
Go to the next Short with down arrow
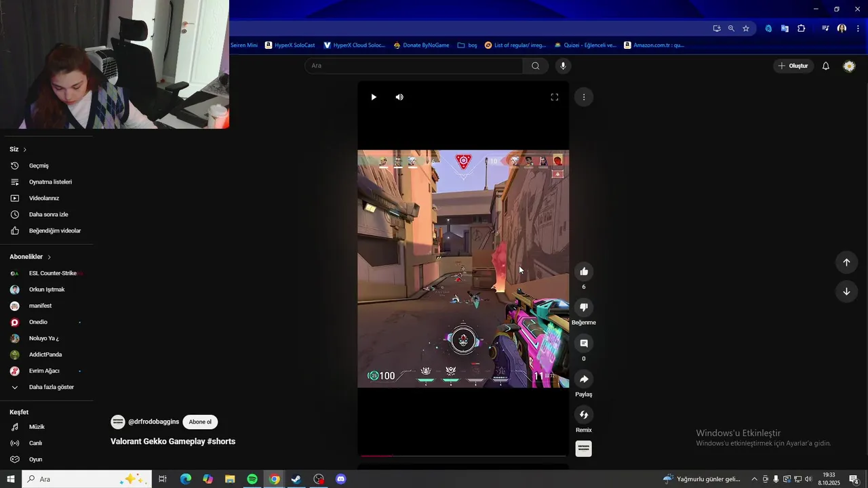tap(846, 291)
